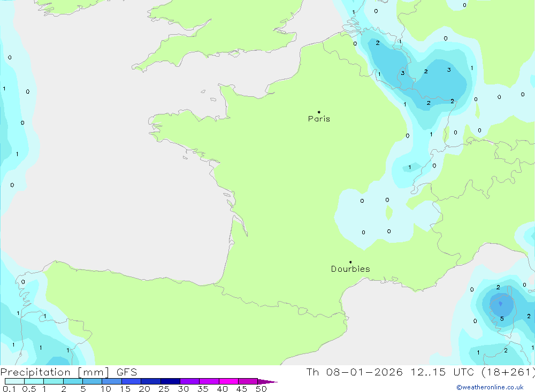Click the 10–15 mm blue legend swatch
The image size is (535, 392).
click(x=112, y=381)
